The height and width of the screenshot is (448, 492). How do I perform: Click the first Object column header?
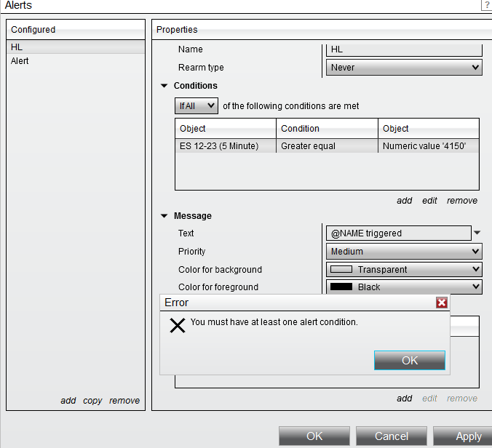[226, 129]
